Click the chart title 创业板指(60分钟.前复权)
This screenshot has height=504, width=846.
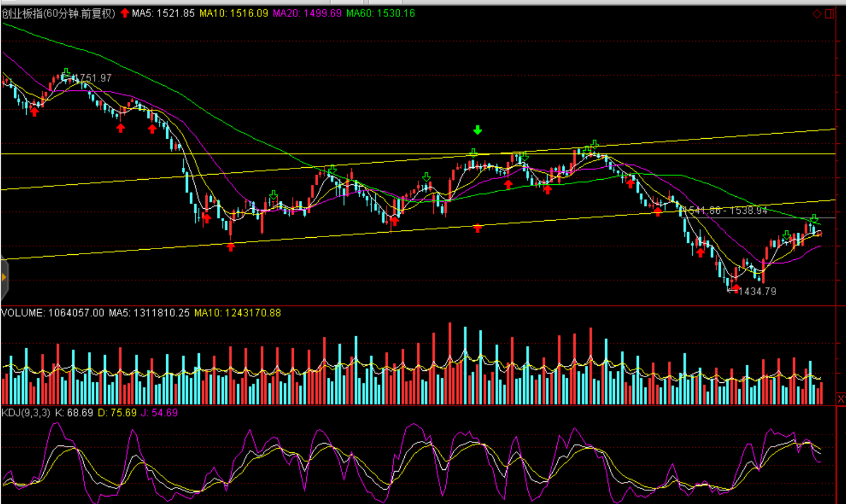coord(59,13)
